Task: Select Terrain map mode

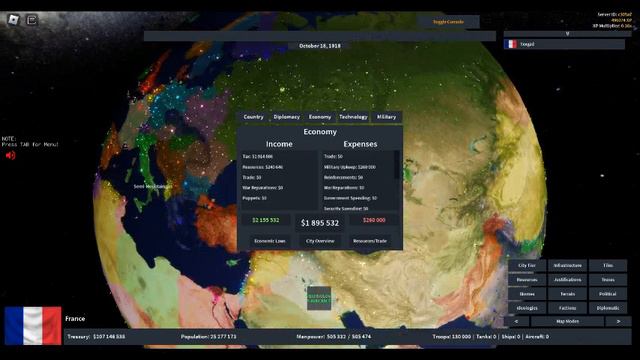Action: [567, 294]
